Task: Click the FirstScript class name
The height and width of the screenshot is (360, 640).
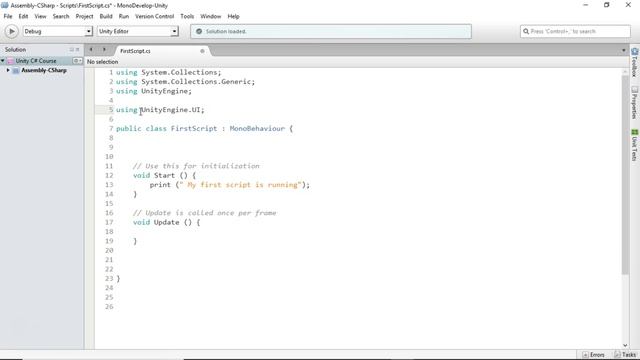Action: 194,129
